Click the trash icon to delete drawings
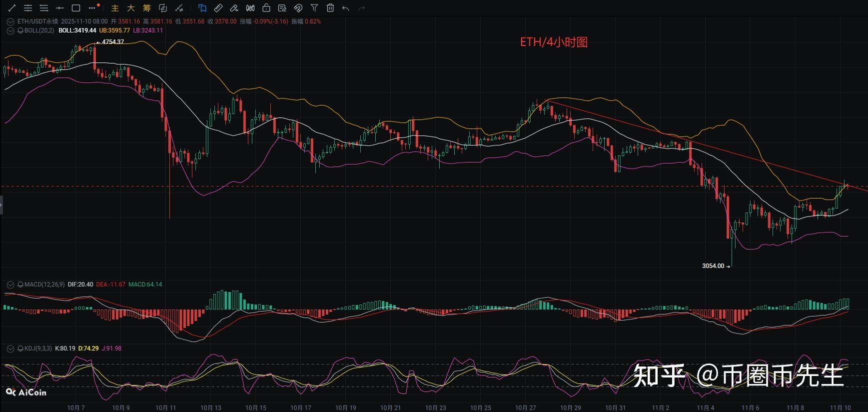 (330, 8)
